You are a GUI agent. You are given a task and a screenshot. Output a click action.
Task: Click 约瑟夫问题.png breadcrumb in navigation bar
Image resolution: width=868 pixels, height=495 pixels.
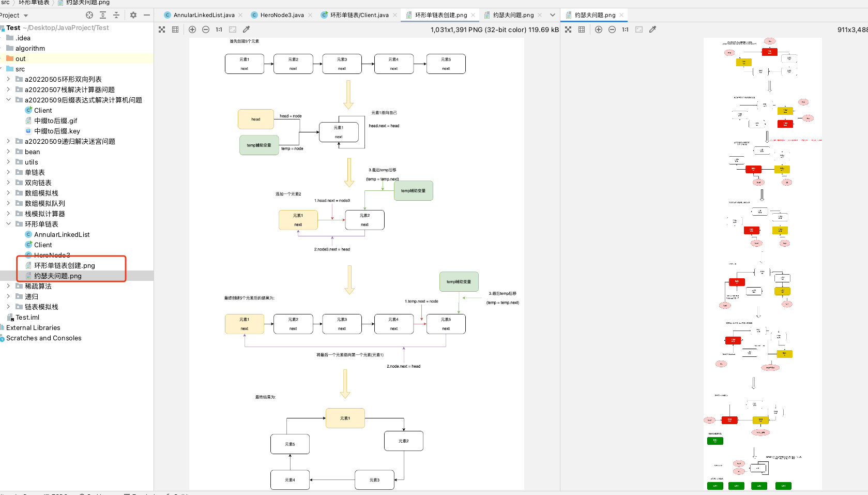[88, 3]
